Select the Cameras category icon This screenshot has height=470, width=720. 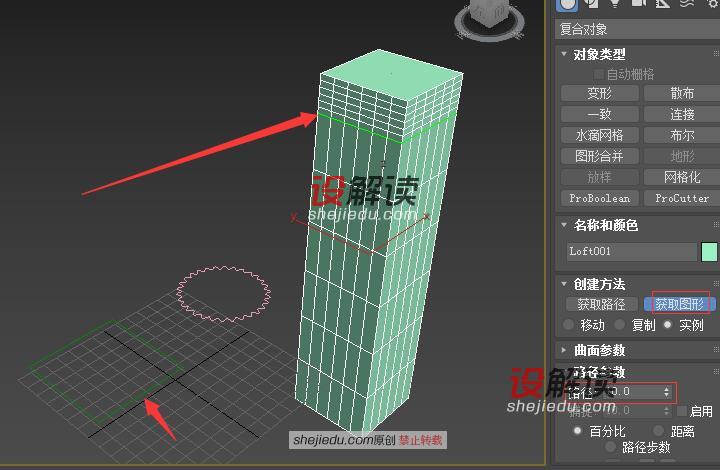pyautogui.click(x=638, y=3)
